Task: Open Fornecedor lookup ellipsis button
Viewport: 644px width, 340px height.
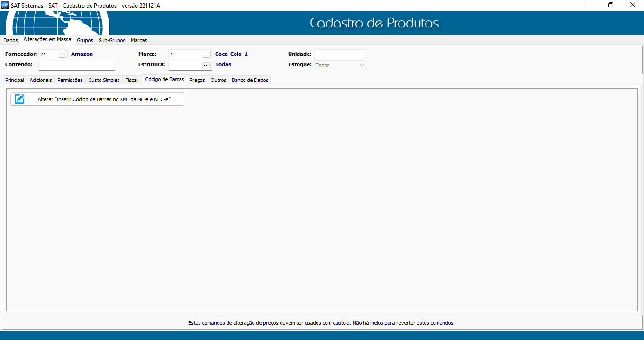Action: (62, 54)
